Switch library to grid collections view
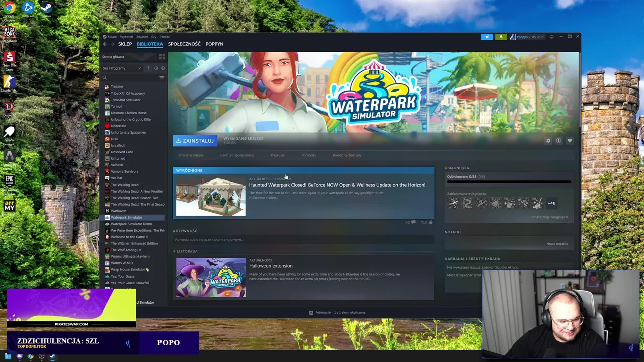Viewport: 644px width, 362px height. (x=162, y=57)
